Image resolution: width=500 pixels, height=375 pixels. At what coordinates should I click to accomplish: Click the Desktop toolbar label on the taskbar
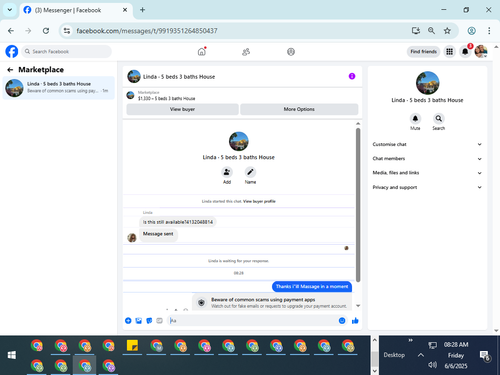pyautogui.click(x=394, y=355)
